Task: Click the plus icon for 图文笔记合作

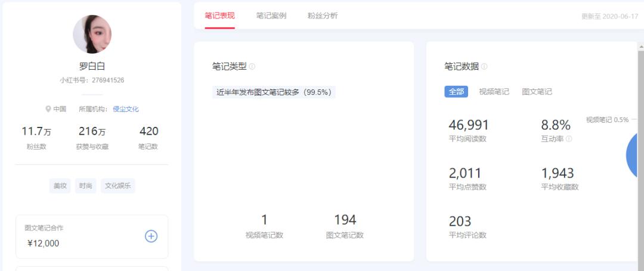Action: click(x=151, y=236)
